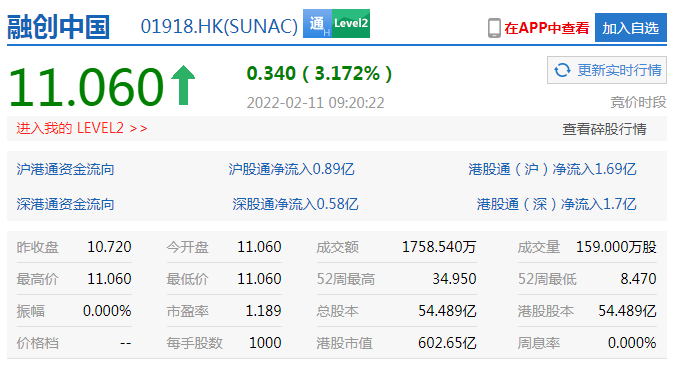
Task: Click the 融创中国 stock name title
Action: (58, 26)
